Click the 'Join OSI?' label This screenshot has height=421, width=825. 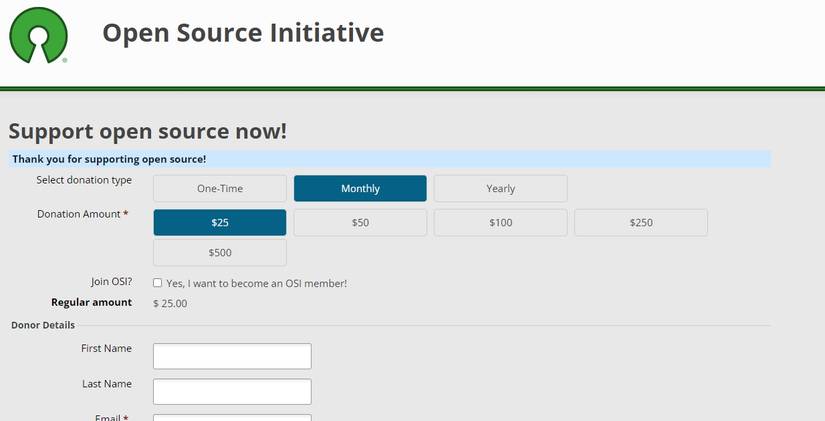pyautogui.click(x=112, y=282)
